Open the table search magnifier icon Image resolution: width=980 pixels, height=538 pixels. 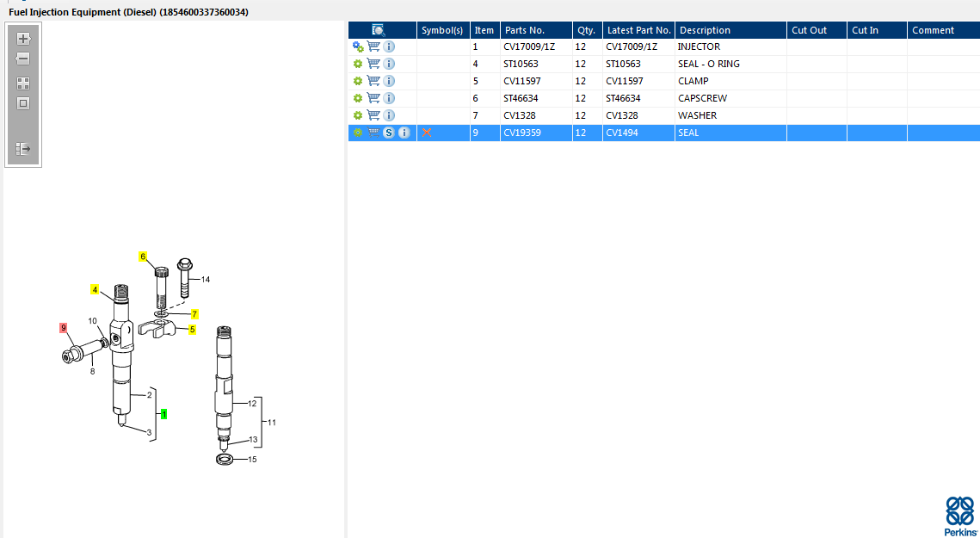point(378,30)
